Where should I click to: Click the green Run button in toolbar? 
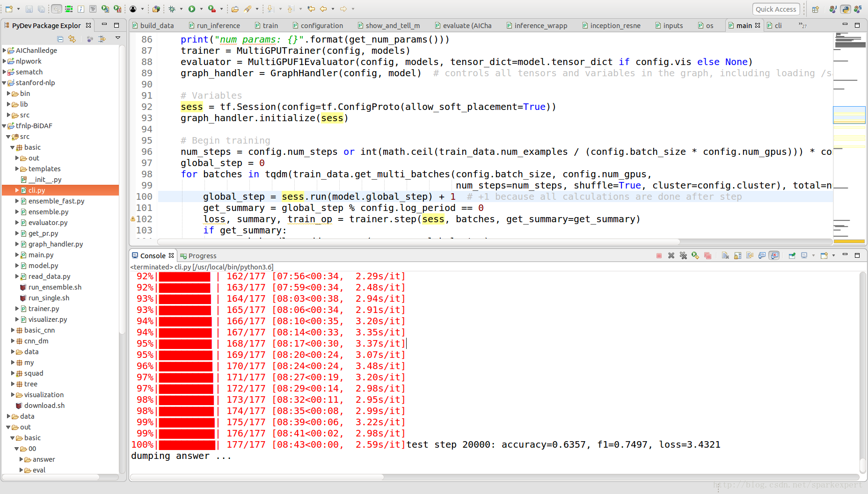coord(192,9)
